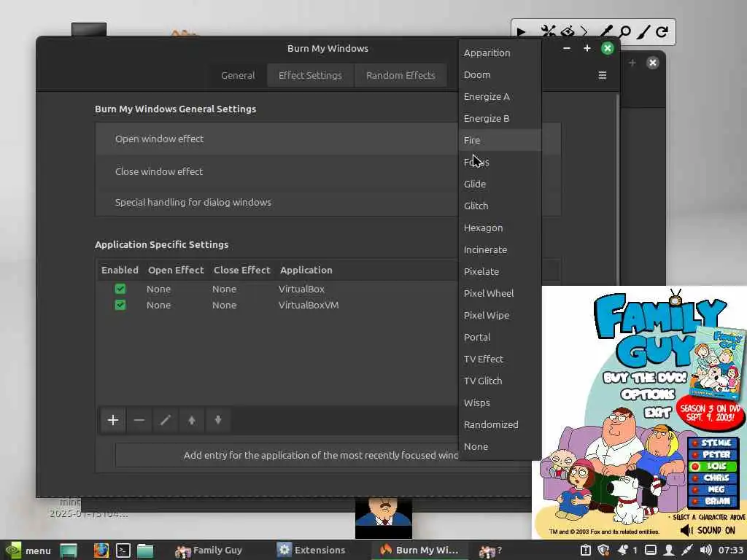Screen dimensions: 747x560
Task: Select the brush icon in floating toolbar
Action: (x=643, y=32)
